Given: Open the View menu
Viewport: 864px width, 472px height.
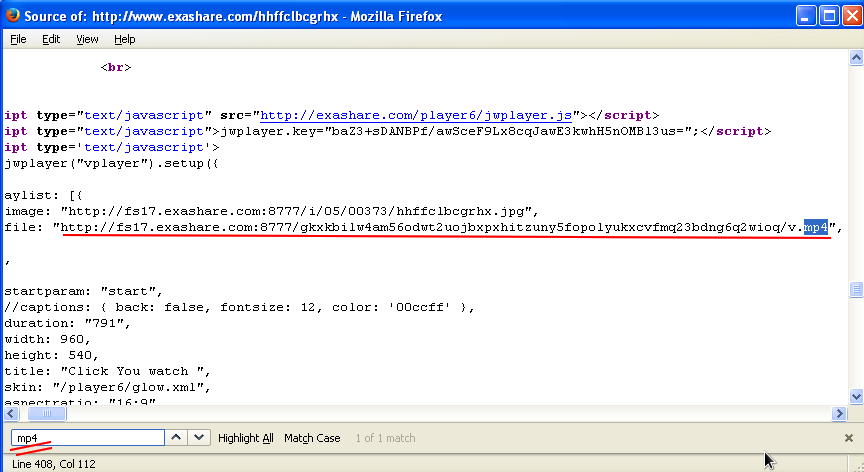Looking at the screenshot, I should click(x=87, y=39).
